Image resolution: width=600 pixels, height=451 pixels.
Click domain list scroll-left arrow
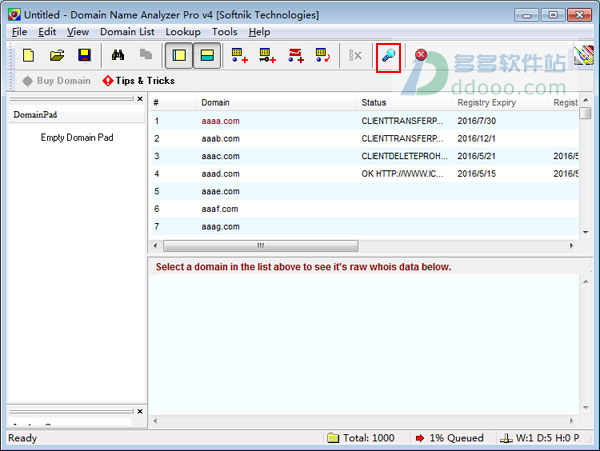coord(155,246)
